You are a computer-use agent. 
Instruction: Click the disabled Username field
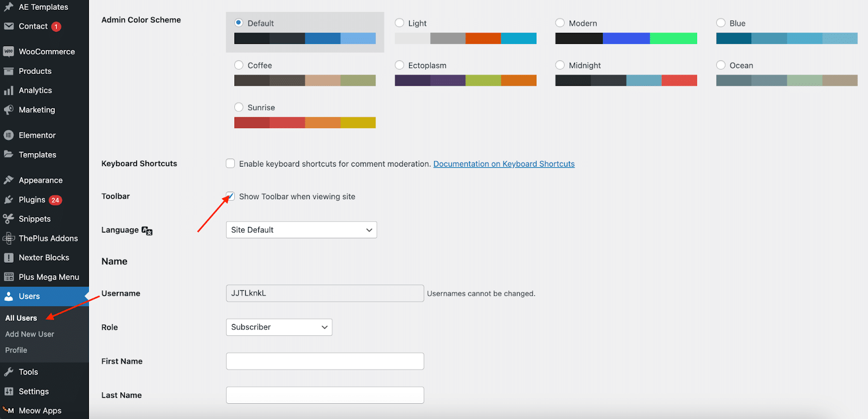pos(325,293)
